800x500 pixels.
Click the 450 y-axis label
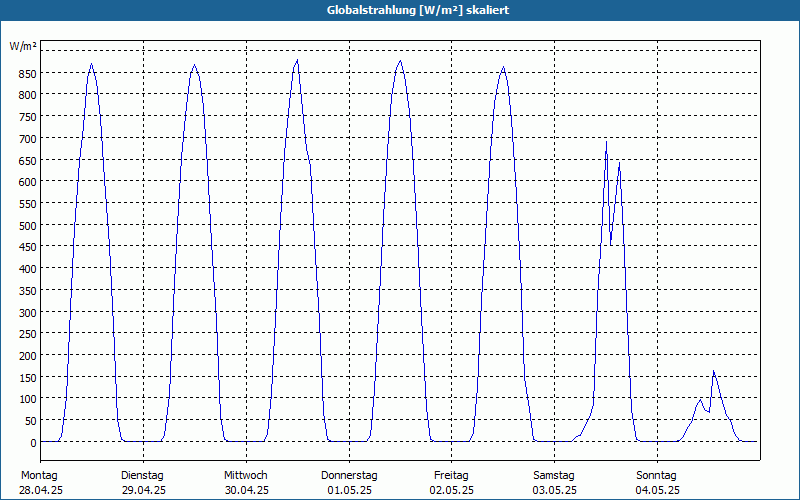pos(27,247)
